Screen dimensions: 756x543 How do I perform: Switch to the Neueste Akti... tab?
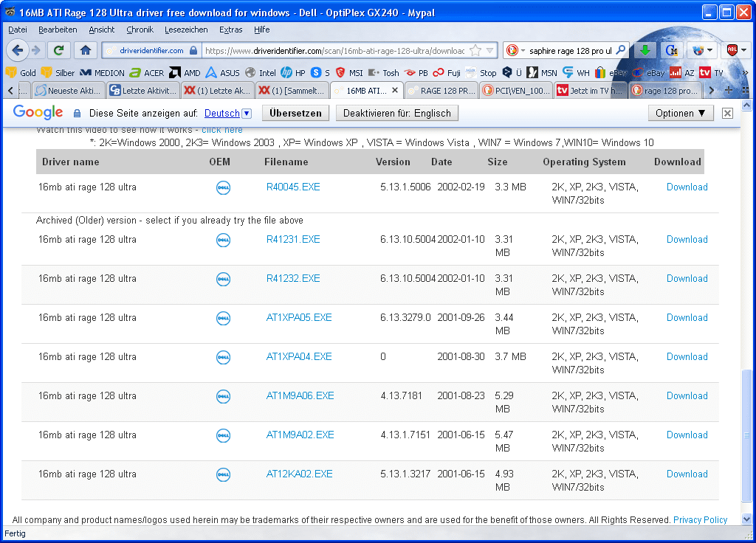click(x=69, y=90)
